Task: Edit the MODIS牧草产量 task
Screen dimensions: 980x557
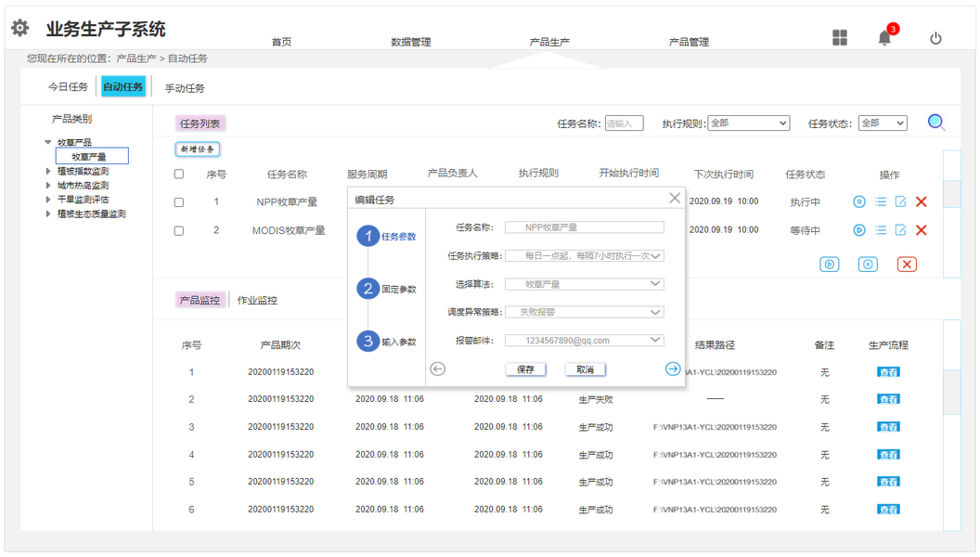Action: tap(900, 230)
